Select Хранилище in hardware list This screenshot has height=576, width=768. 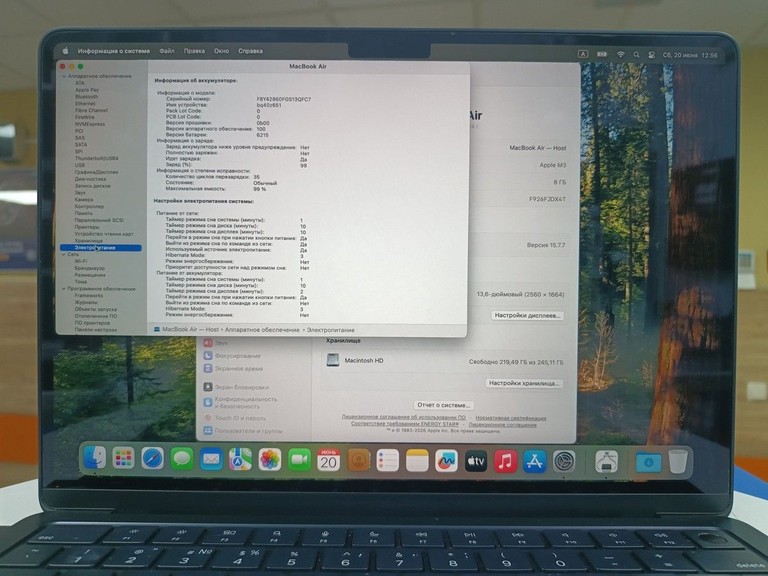[89, 241]
